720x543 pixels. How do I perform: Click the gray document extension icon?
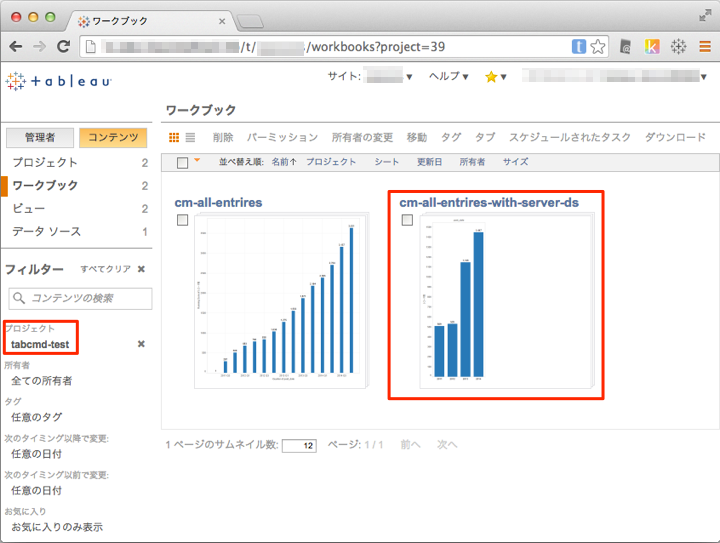pyautogui.click(x=625, y=46)
